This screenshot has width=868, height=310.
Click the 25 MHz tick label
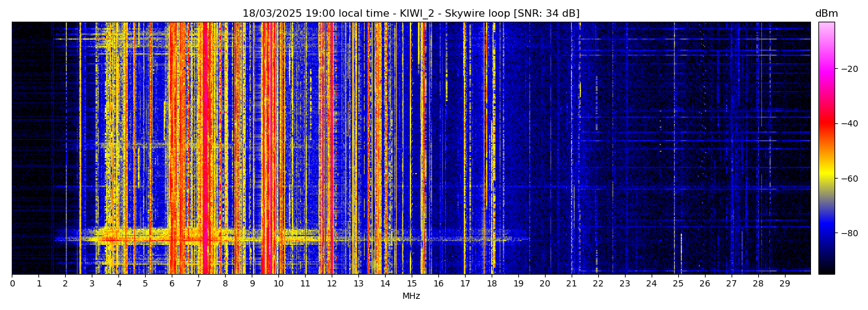[678, 283]
